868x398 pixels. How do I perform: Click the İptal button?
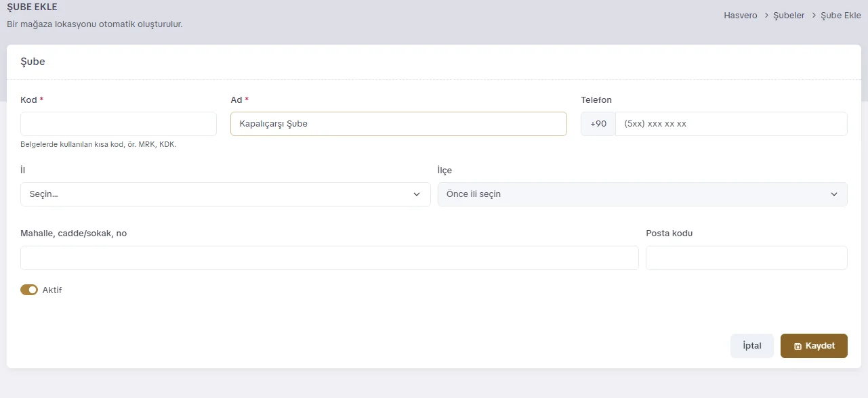pyautogui.click(x=752, y=346)
